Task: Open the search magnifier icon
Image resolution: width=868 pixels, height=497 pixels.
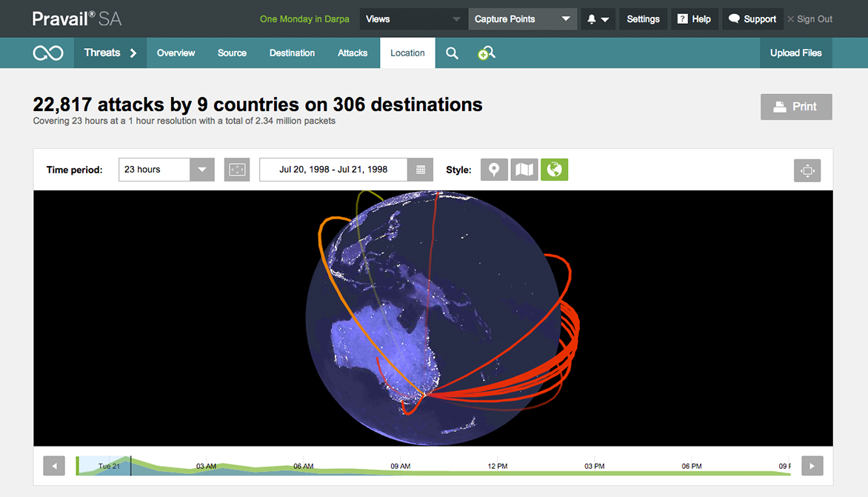Action: (452, 53)
